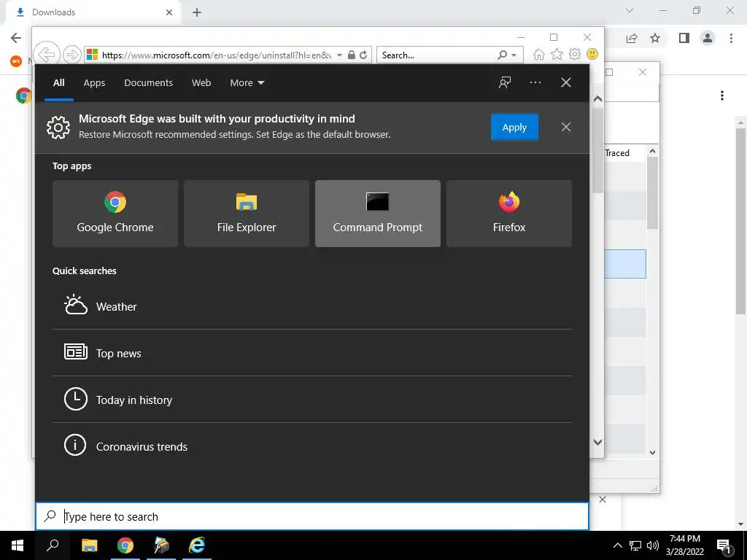Open Internet Explorer favorites star

pyautogui.click(x=557, y=54)
